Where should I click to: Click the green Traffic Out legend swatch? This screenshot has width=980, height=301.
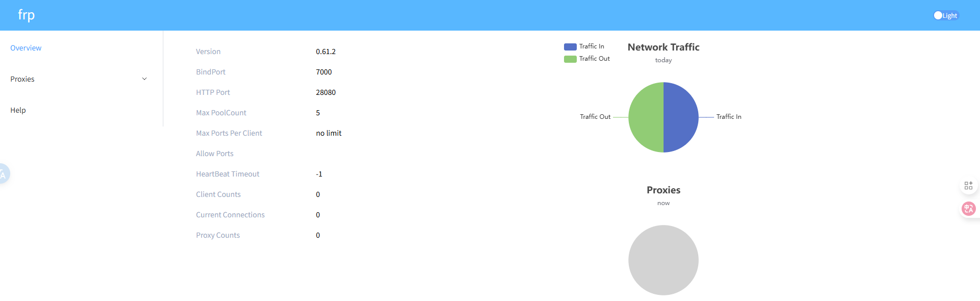click(x=570, y=59)
